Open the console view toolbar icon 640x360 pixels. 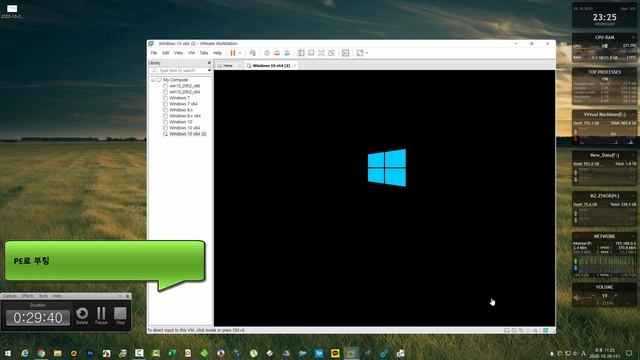(x=346, y=53)
